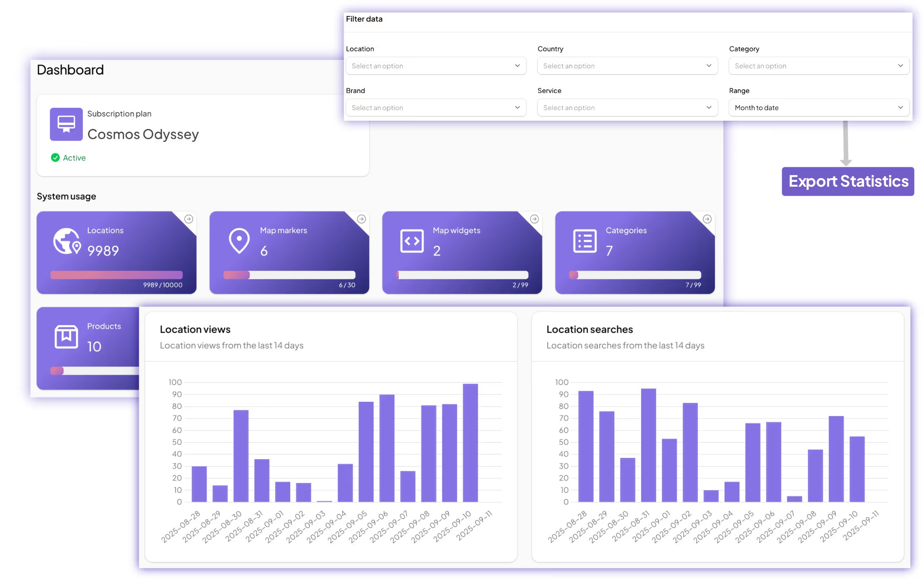Viewport: 924px width, 579px height.
Task: Expand the Category filter dropdown
Action: tap(818, 66)
